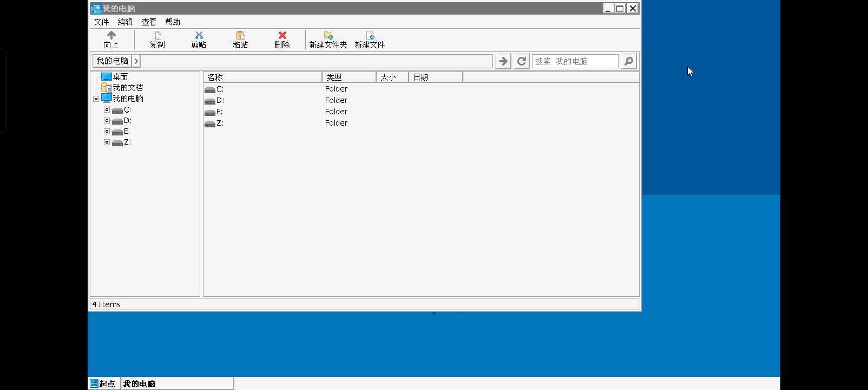Click the Cut (剪贴) scissors icon
The width and height of the screenshot is (868, 390).
[199, 36]
